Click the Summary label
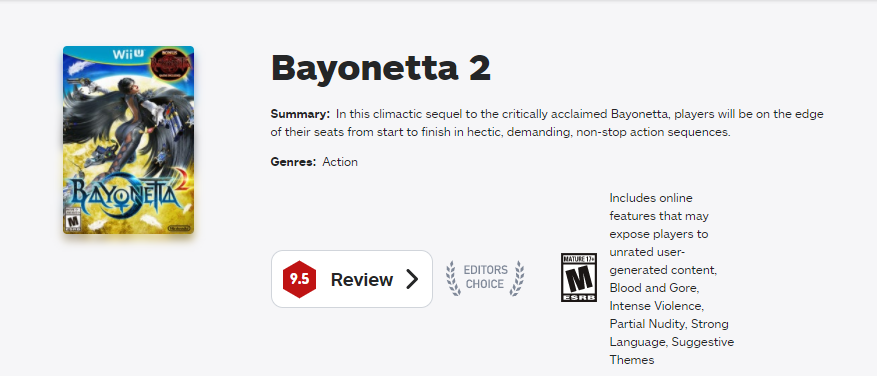This screenshot has width=877, height=376. pos(300,114)
